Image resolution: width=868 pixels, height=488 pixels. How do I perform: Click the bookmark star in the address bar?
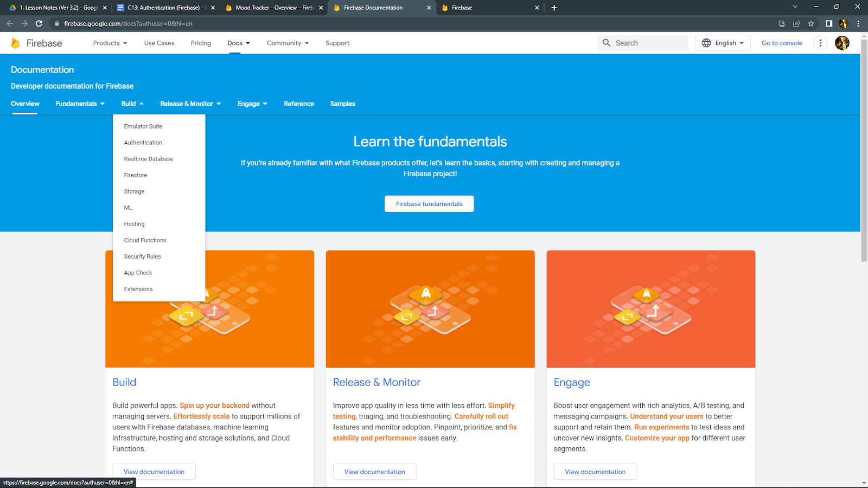(x=811, y=23)
